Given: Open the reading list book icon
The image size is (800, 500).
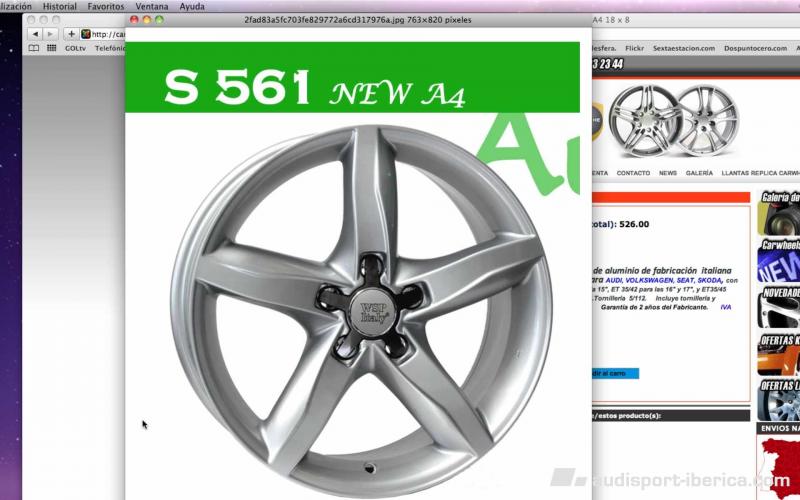Looking at the screenshot, I should click(34, 48).
